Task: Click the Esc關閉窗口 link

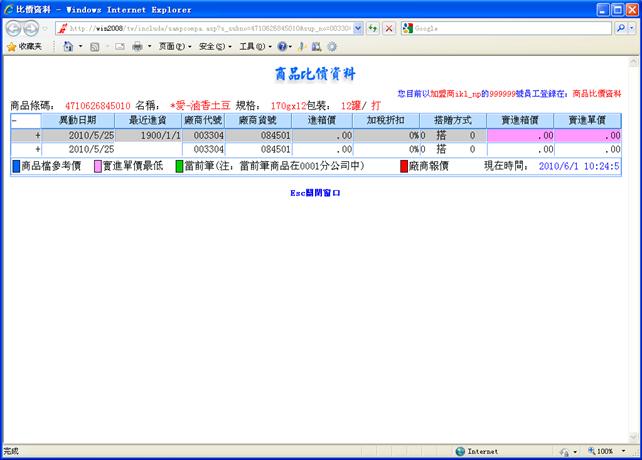Action: (315, 191)
